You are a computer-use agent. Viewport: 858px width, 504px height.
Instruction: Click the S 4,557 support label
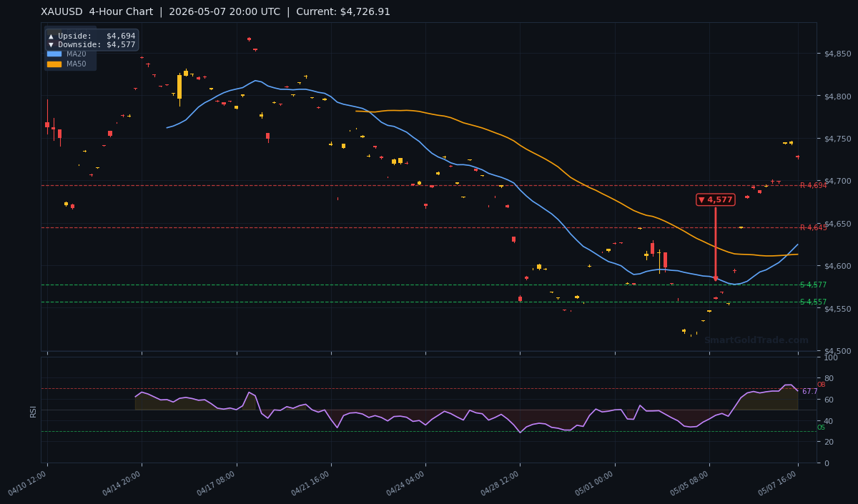[813, 302]
